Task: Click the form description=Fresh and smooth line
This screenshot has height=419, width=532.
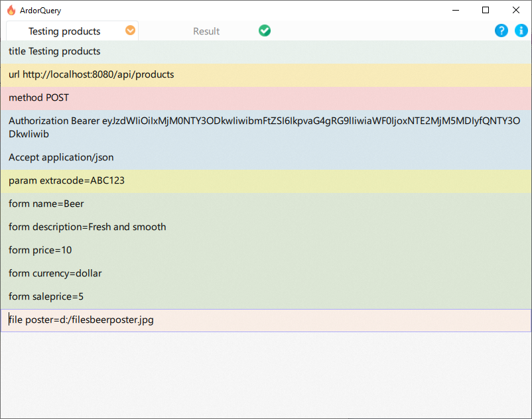Action: [x=266, y=227]
